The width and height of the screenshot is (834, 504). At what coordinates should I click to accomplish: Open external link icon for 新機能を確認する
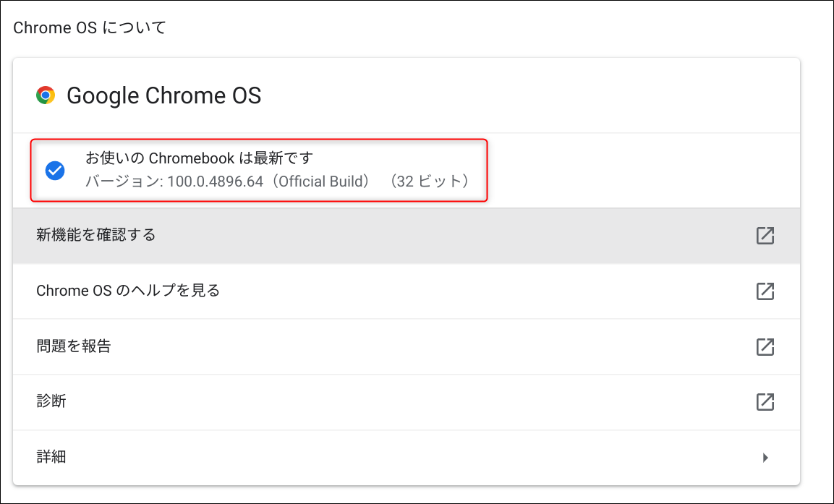pyautogui.click(x=765, y=236)
